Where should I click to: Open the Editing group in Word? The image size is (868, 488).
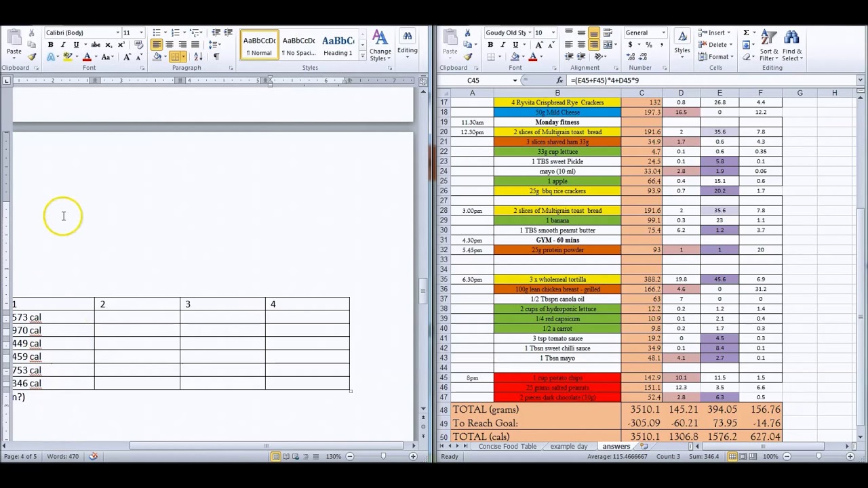click(x=408, y=42)
